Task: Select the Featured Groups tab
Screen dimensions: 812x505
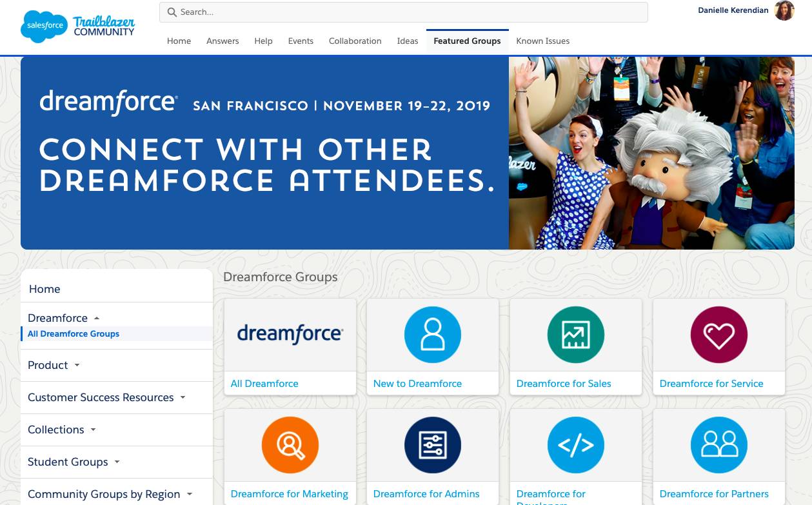Action: click(x=467, y=41)
